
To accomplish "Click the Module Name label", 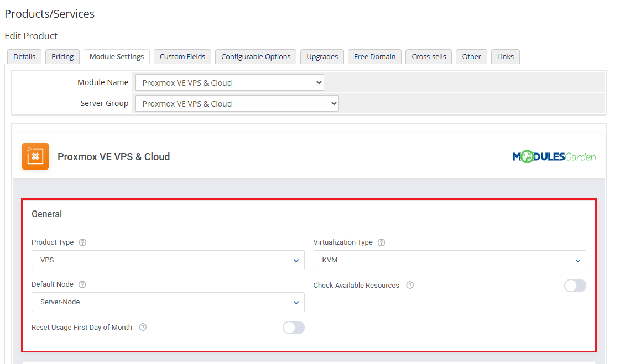I will 103,82.
